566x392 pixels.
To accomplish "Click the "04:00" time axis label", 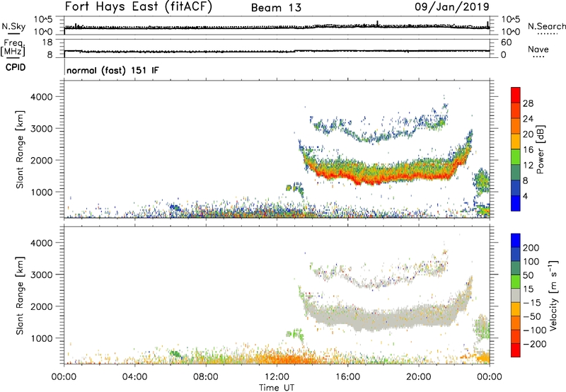I will tap(134, 377).
